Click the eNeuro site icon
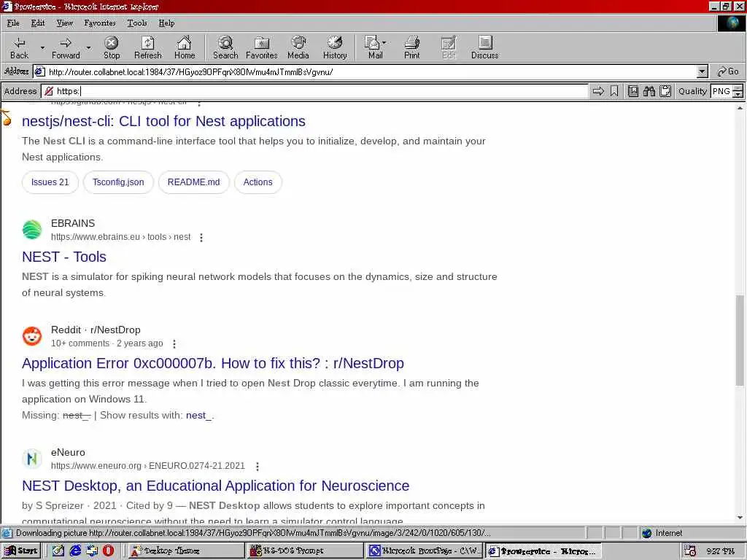Image resolution: width=747 pixels, height=560 pixels. click(32, 459)
